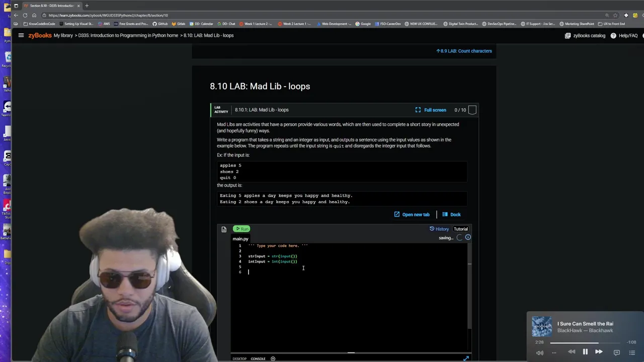
Task: Go to 8.9 LAB: Count characters section
Action: pos(464,51)
